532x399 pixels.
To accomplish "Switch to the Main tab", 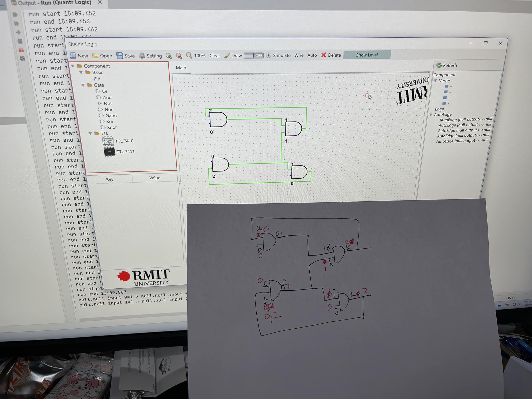I will [181, 68].
